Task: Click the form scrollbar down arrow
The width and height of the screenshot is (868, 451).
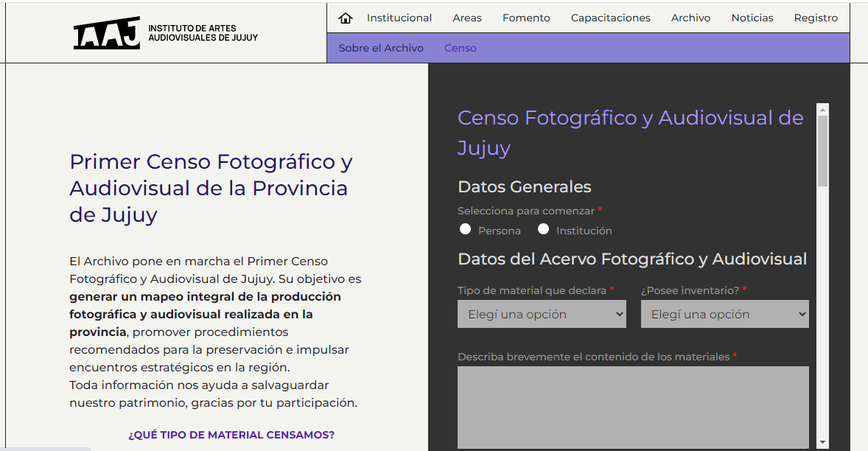Action: 823,442
